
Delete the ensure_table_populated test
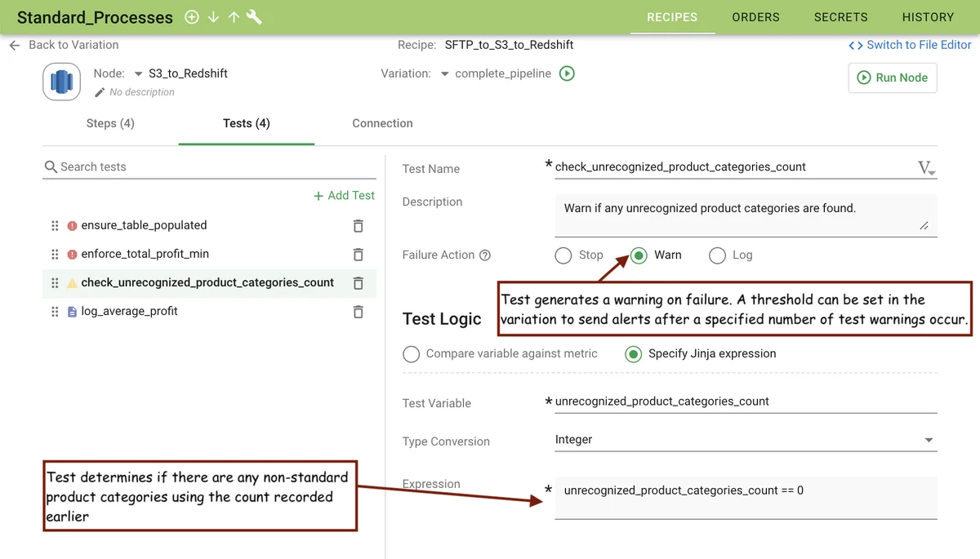[358, 226]
